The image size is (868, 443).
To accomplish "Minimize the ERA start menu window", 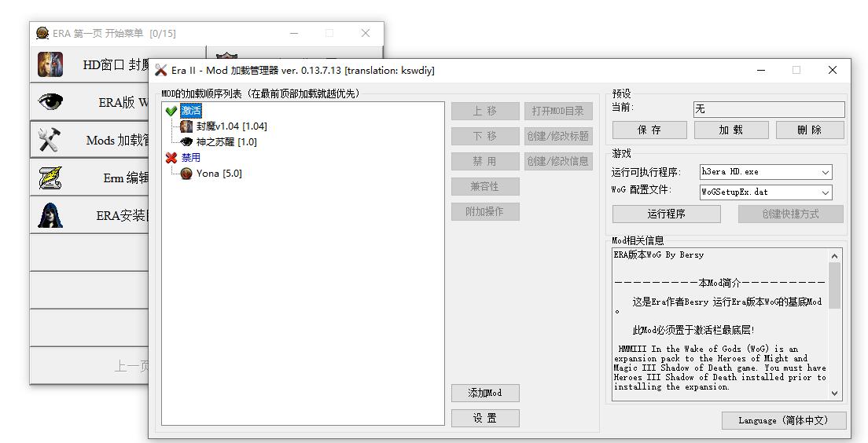I will 294,33.
